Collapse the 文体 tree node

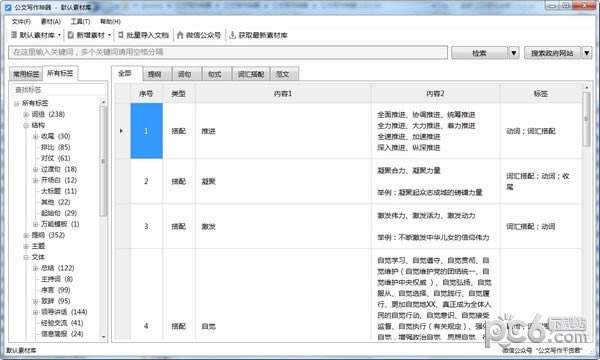26,257
